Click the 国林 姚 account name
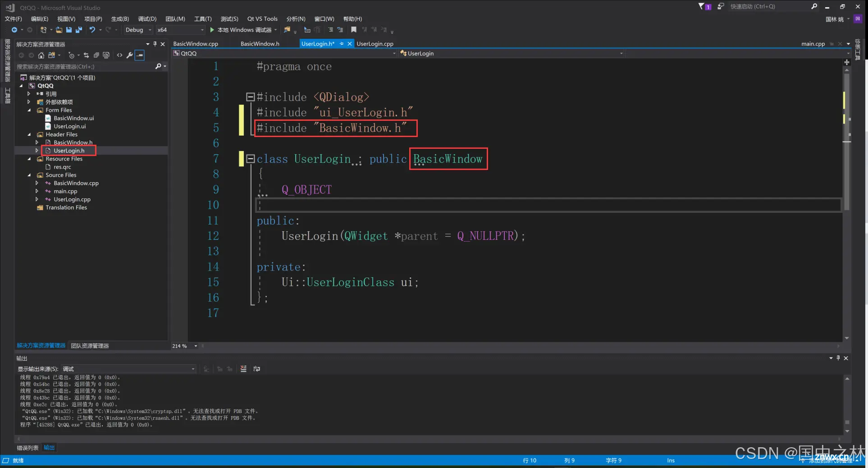This screenshot has width=868, height=468. (834, 19)
